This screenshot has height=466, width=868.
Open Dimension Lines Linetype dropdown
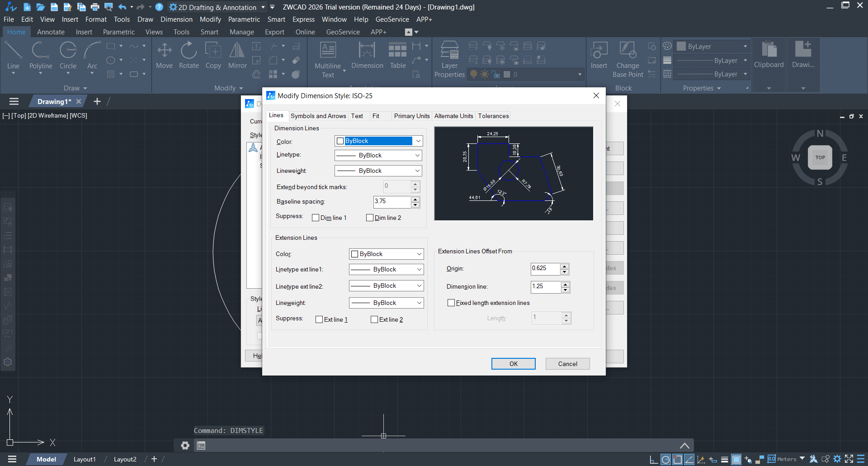(378, 155)
